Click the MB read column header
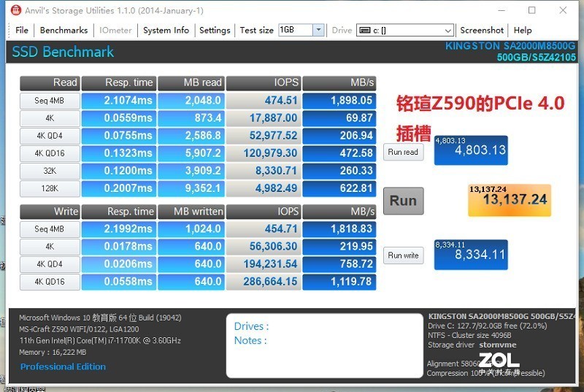This screenshot has width=584, height=392. pos(191,83)
